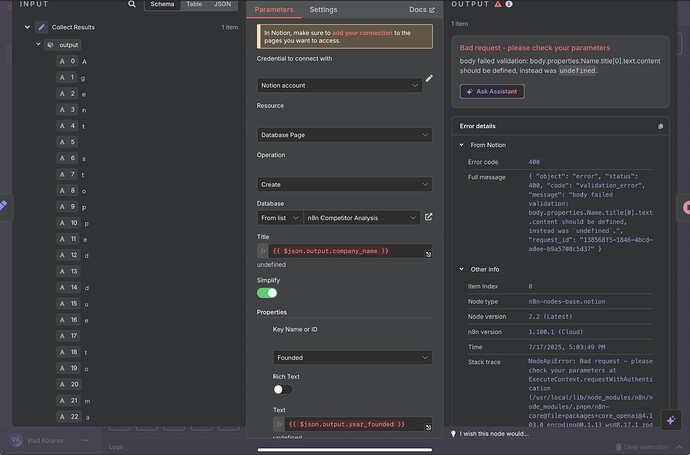Image resolution: width=690 pixels, height=455 pixels.
Task: Collapse the output object tree
Action: pyautogui.click(x=38, y=44)
